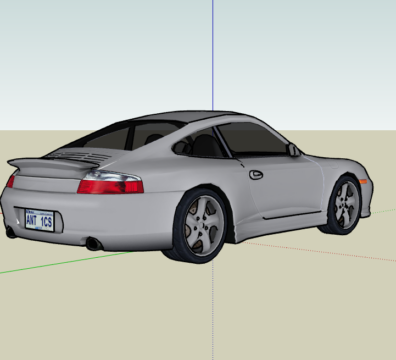Click the exhaust pipe near the rear wheel
This screenshot has width=396, height=360.
(94, 244)
